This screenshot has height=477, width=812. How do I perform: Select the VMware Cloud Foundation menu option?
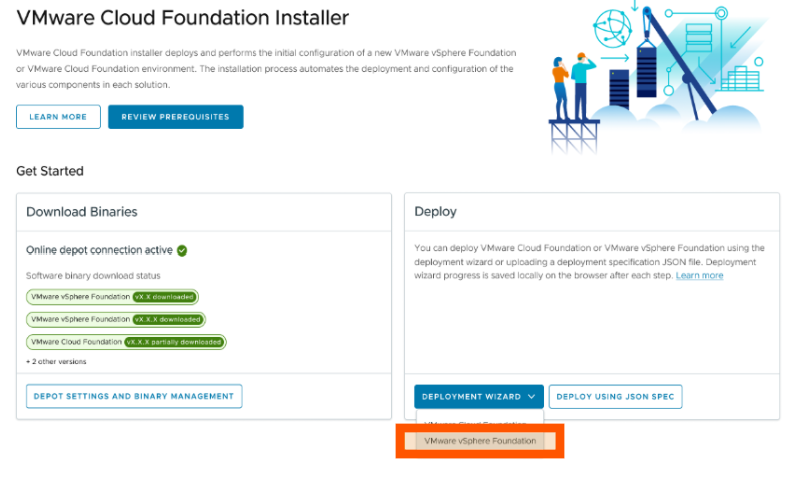476,424
